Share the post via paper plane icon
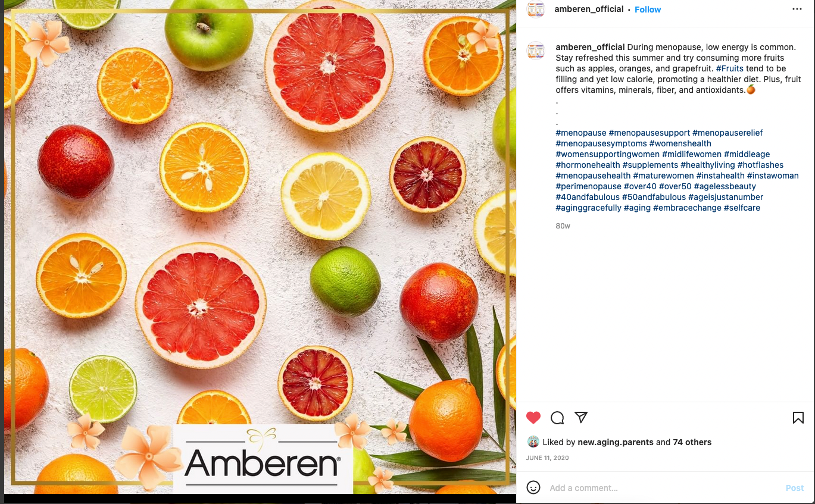This screenshot has width=815, height=504. [x=581, y=417]
